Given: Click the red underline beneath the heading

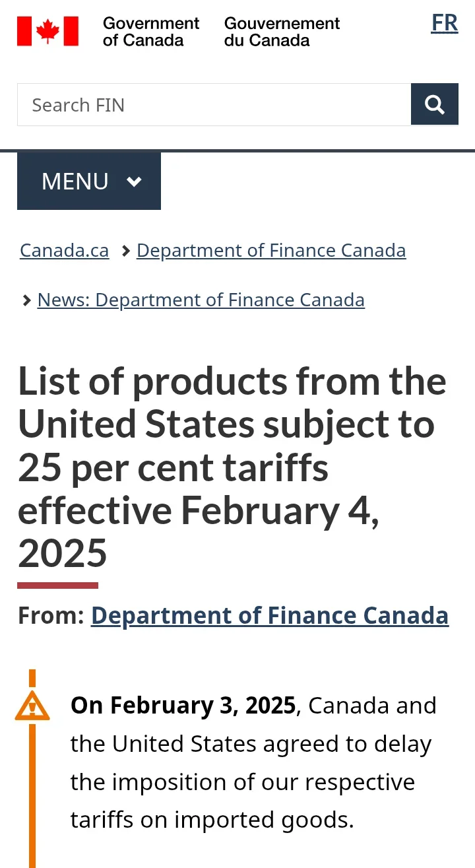Looking at the screenshot, I should [57, 585].
